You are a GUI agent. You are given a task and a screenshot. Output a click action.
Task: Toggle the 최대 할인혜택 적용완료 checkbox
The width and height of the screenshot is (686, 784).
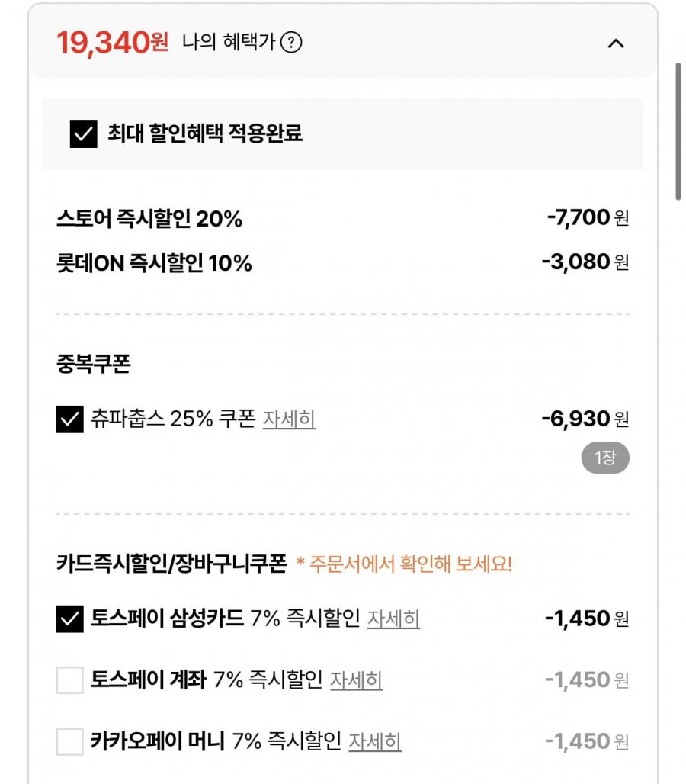point(83,134)
